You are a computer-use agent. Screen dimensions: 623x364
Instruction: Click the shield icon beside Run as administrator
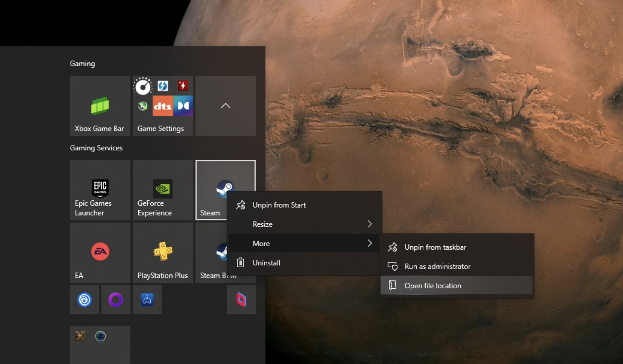pyautogui.click(x=393, y=266)
